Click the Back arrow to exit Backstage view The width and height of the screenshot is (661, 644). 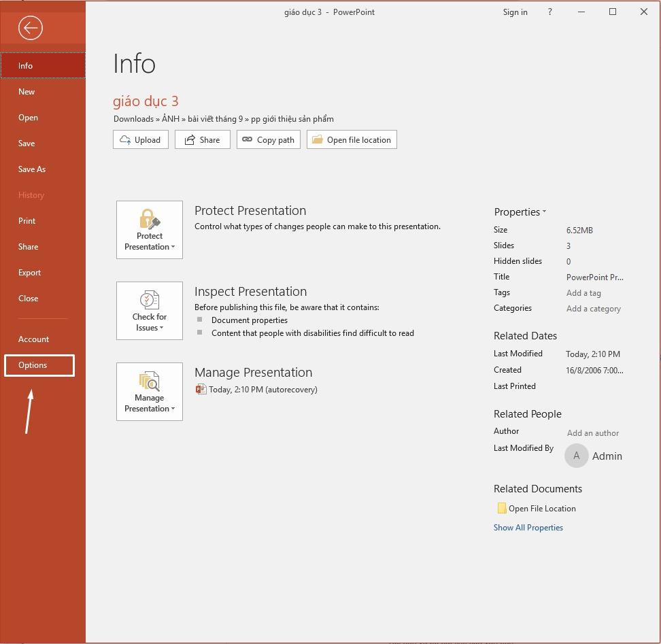[x=31, y=28]
